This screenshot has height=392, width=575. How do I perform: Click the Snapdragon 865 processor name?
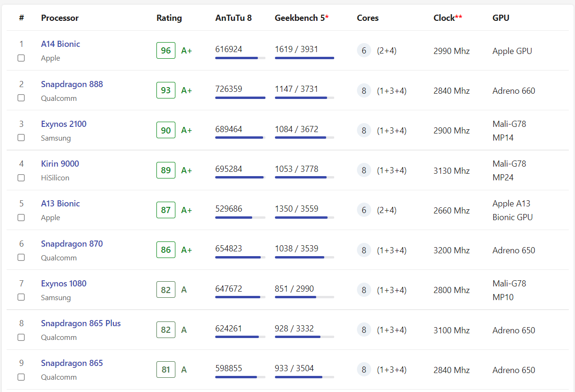click(x=72, y=363)
